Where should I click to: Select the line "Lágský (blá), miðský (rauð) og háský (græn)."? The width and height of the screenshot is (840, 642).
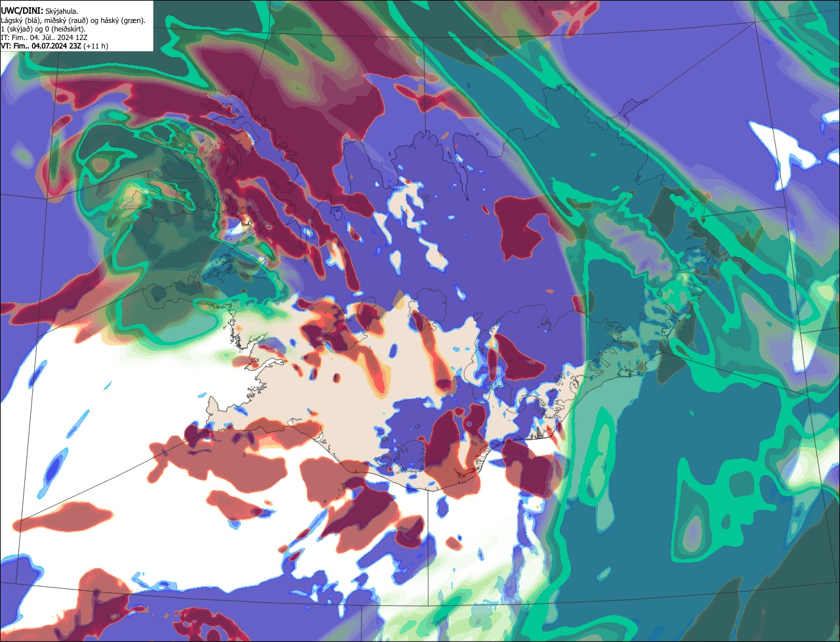pos(73,20)
